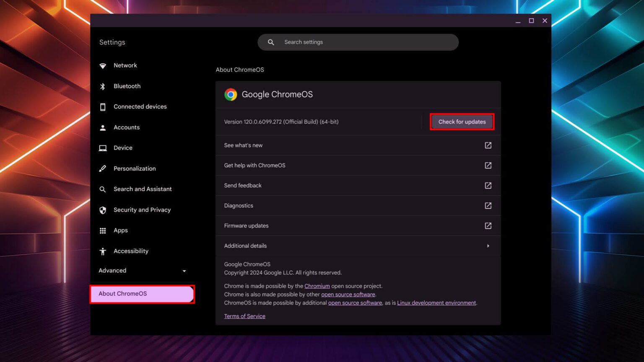
Task: Expand Additional details
Action: (x=488, y=246)
